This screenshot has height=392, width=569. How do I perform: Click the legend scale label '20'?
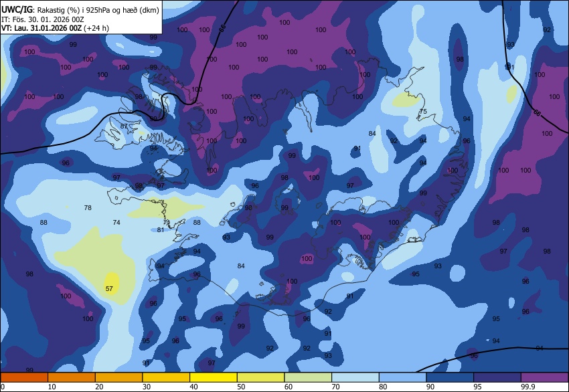pos(100,387)
